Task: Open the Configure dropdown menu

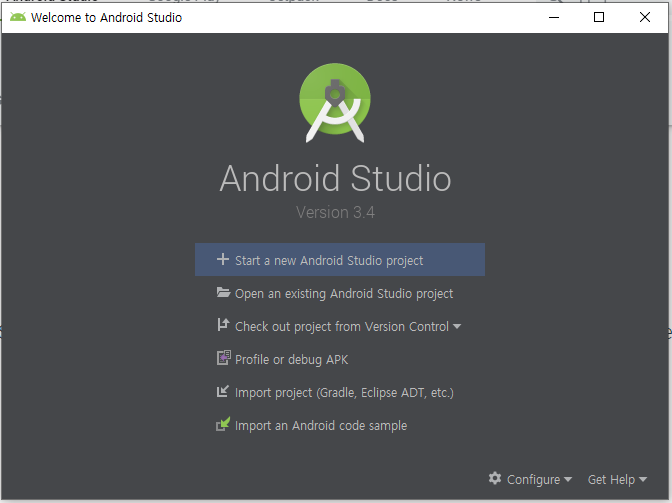Action: [x=530, y=479]
